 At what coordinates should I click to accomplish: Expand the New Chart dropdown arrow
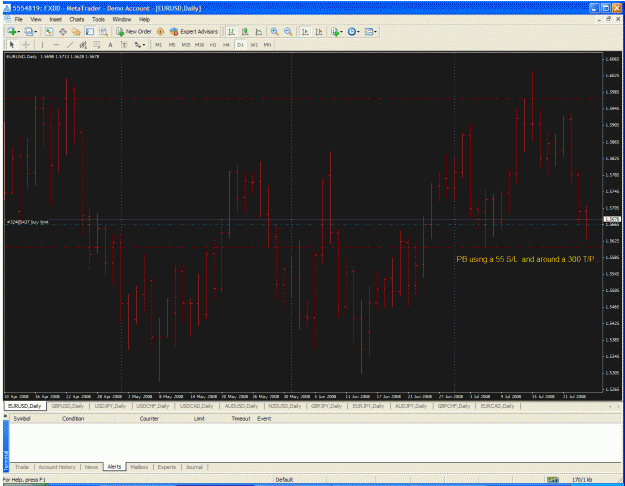pos(19,31)
